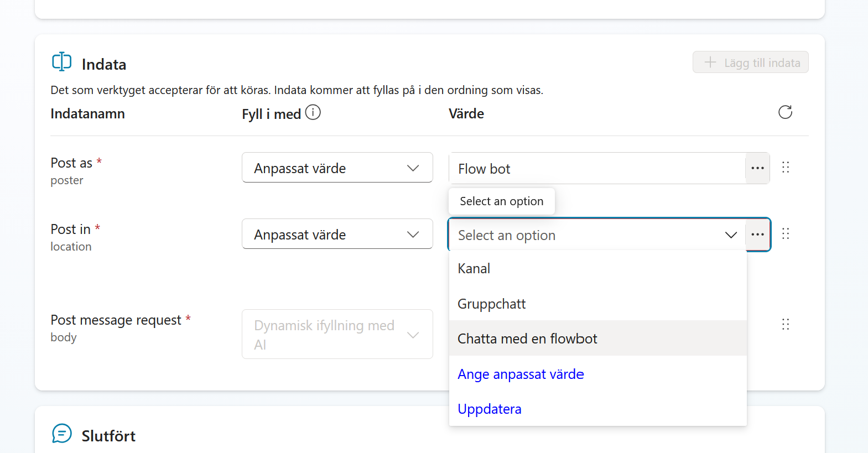Click the drag handle for Post message request row
This screenshot has height=453, width=868.
pos(785,324)
